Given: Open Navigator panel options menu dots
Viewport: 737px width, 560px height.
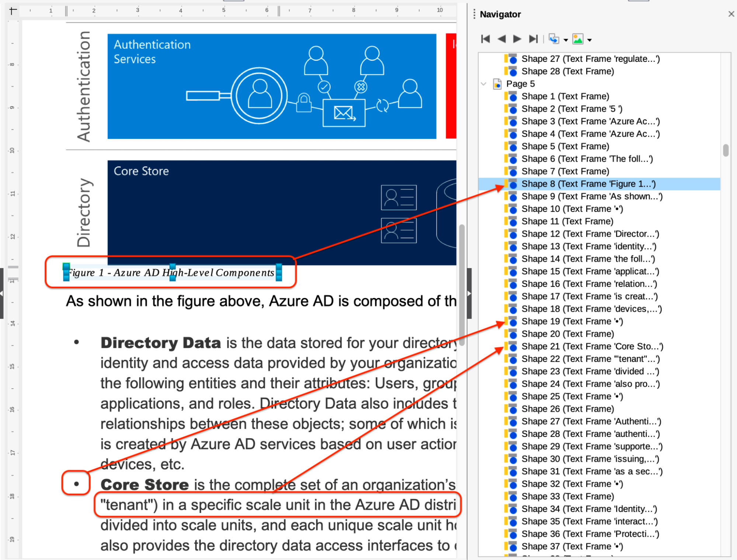Looking at the screenshot, I should 474,14.
